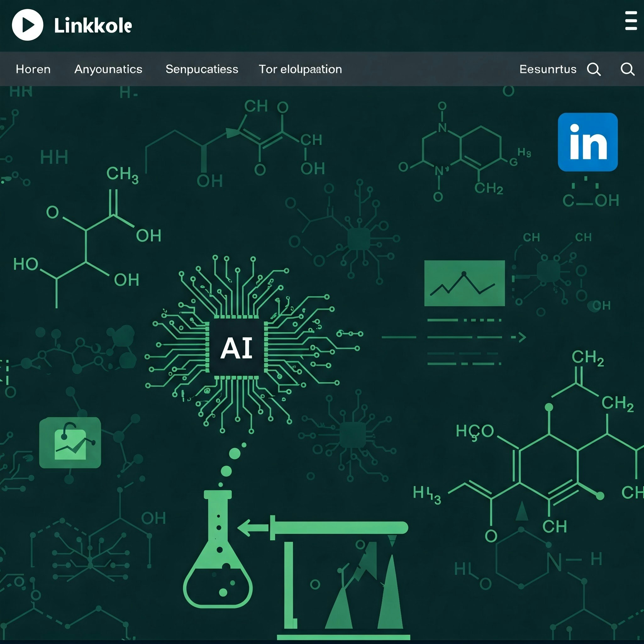Open the Tor eloupaation menu item
644x644 pixels.
(x=300, y=69)
